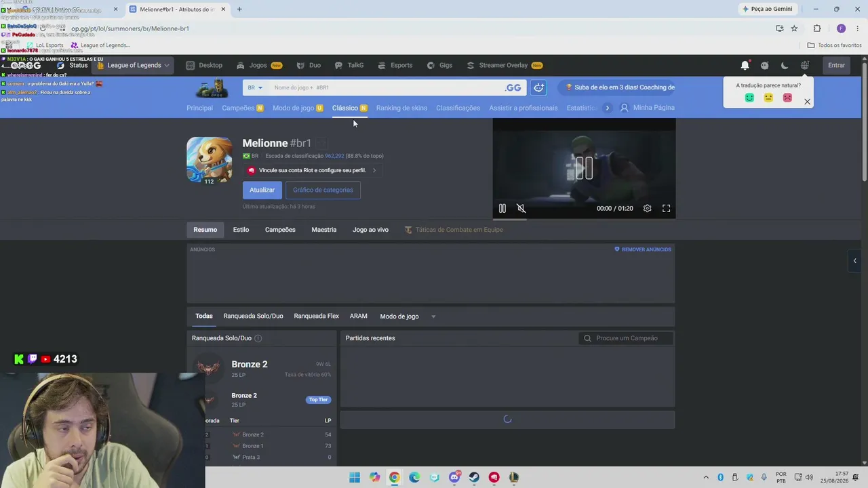Go to the Principal page

(199, 108)
